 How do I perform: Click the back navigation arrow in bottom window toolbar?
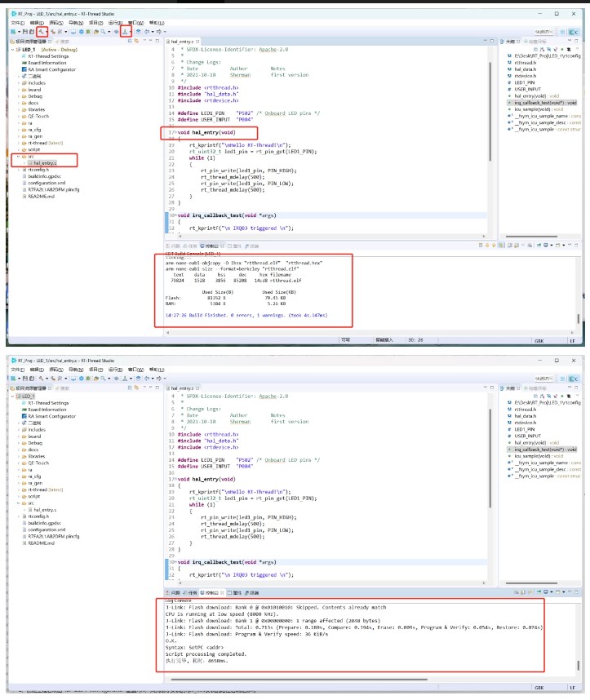pos(147,378)
